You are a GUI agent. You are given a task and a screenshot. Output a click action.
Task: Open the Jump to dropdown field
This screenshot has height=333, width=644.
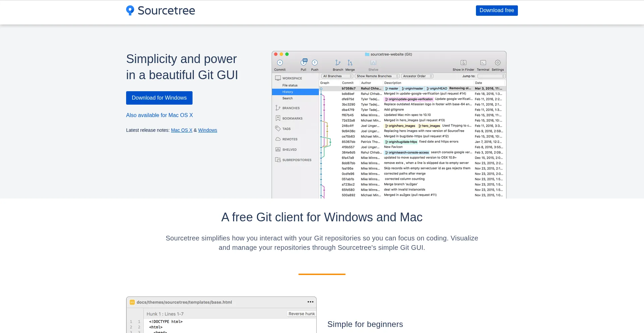click(x=491, y=76)
